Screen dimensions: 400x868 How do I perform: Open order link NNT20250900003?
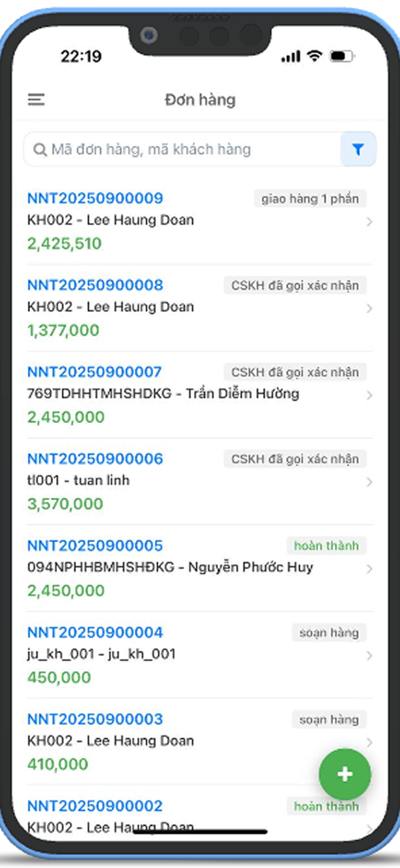point(95,719)
